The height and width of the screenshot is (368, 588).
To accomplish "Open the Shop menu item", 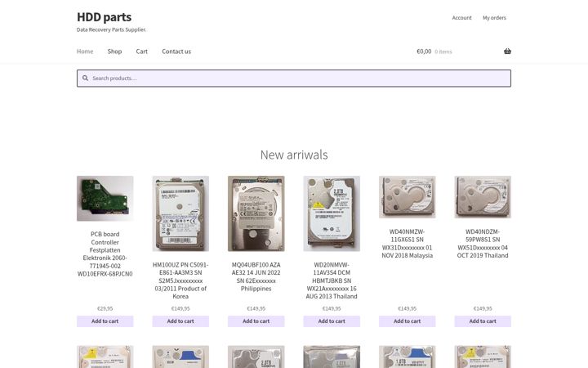I will click(x=115, y=52).
